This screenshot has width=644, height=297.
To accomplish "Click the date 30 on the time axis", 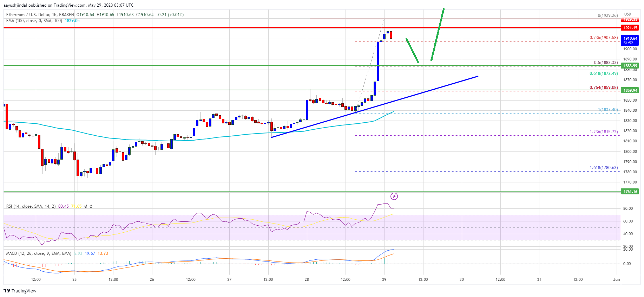I will coord(461,279).
